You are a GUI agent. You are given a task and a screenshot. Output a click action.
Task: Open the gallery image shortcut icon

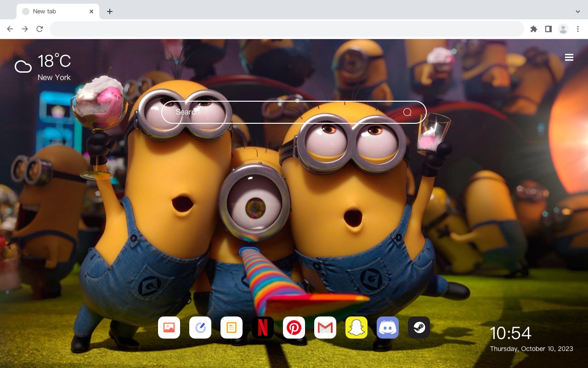click(169, 328)
